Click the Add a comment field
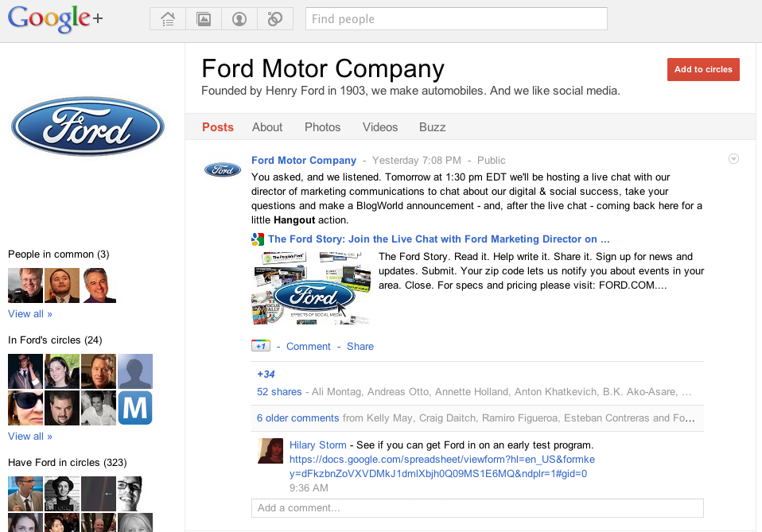 (477, 507)
